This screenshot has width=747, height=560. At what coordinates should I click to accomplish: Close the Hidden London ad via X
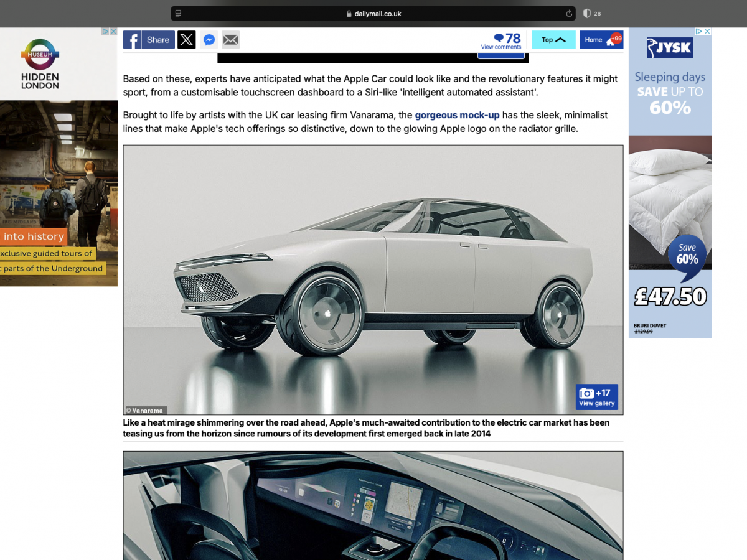point(113,32)
